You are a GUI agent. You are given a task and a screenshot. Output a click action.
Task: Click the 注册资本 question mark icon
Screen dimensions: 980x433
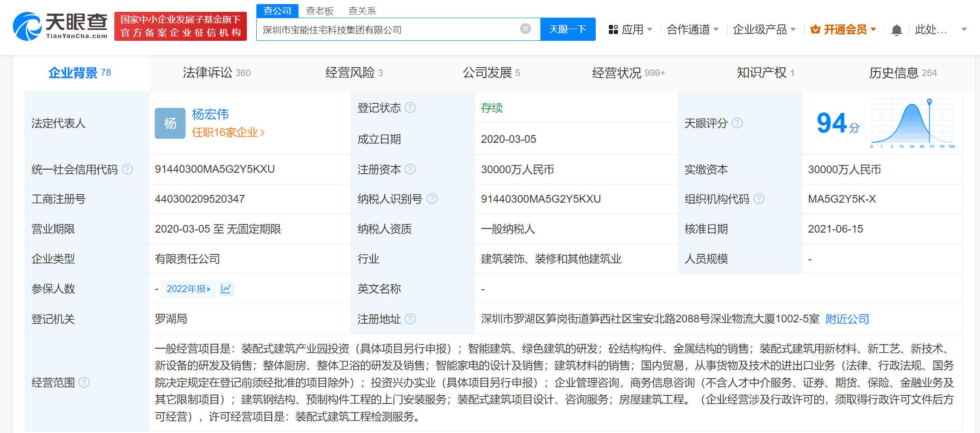point(411,169)
